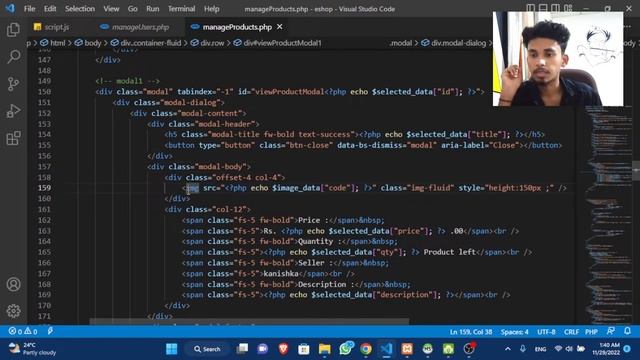Screen dimensions: 640x360
Task: Open the Selection menu
Action: coord(80,9)
